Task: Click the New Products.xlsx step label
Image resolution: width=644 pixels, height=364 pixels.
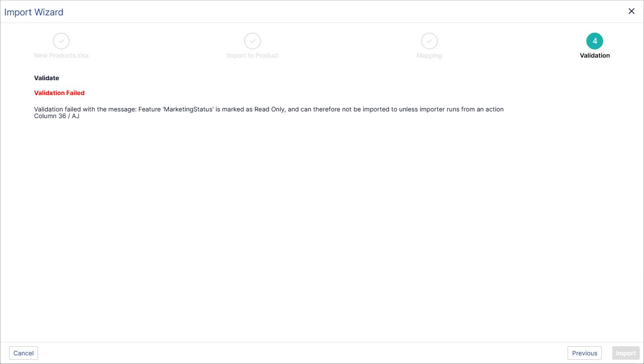Action: (62, 56)
